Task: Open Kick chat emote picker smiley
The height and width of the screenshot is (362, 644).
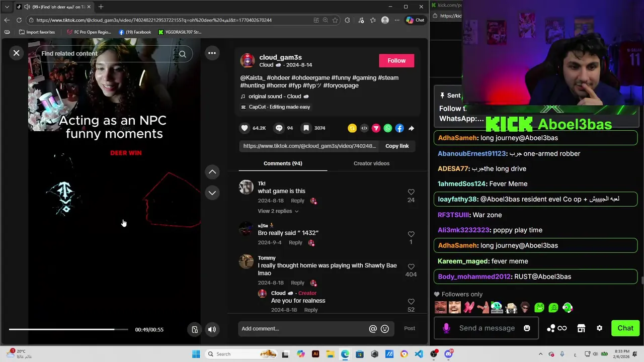Action: coord(527,328)
